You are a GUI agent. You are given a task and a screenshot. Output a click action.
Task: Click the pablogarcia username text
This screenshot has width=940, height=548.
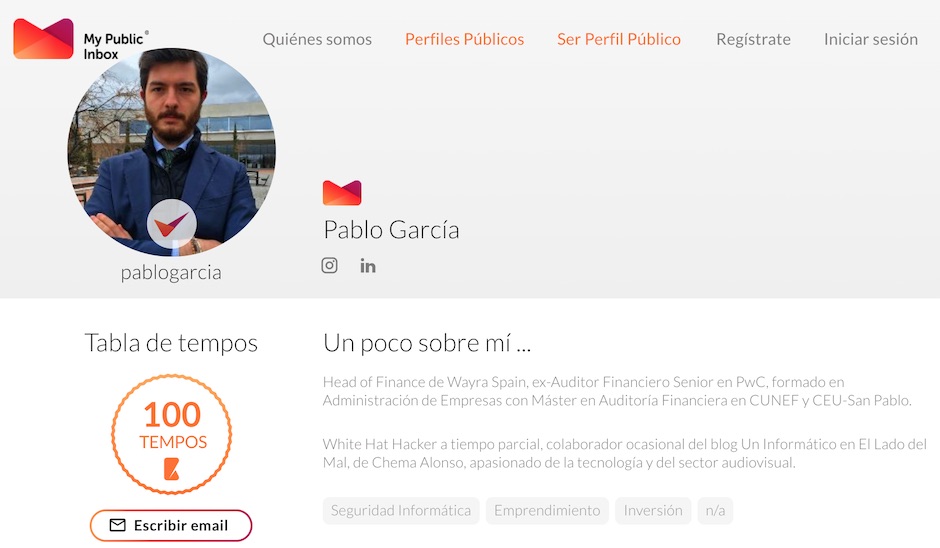click(171, 273)
